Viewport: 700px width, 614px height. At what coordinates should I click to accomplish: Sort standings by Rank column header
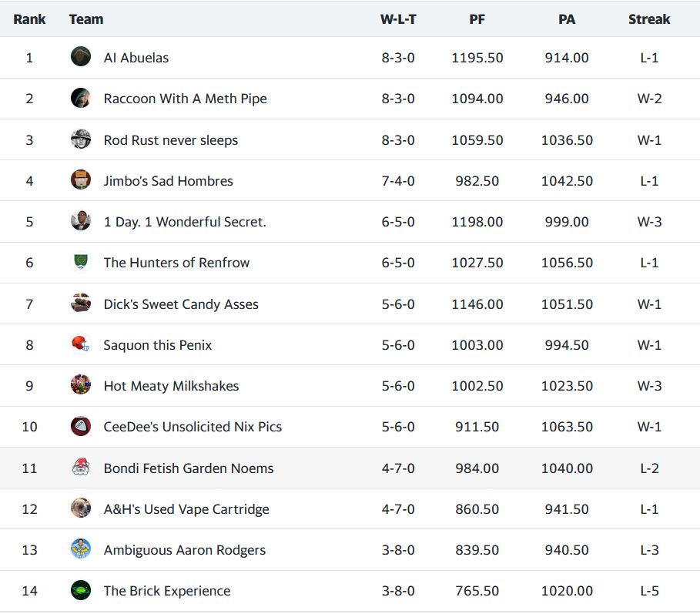(29, 19)
